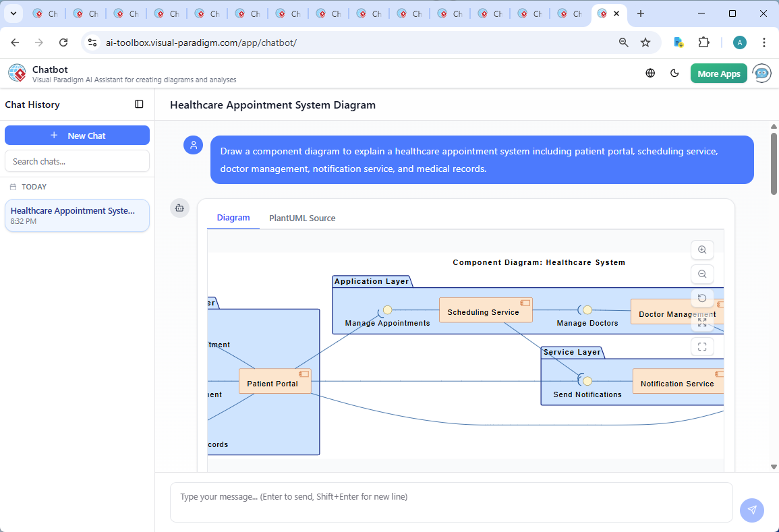Zoom out of the diagram using magnifier minus
Image resolution: width=779 pixels, height=532 pixels.
tap(702, 274)
